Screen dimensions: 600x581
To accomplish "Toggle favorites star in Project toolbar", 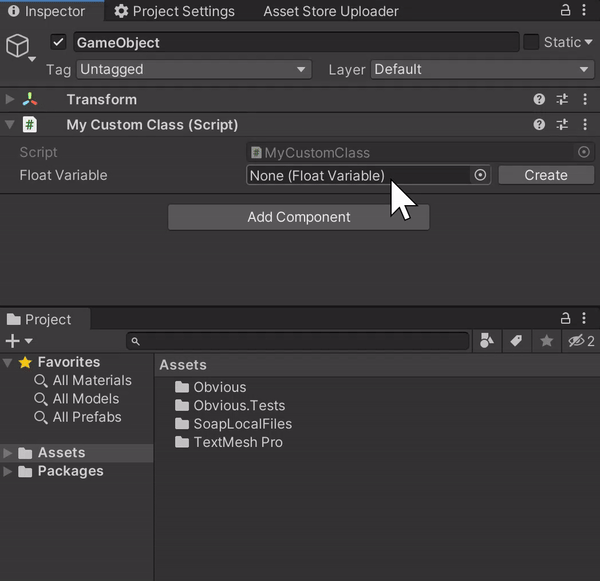I will click(546, 341).
